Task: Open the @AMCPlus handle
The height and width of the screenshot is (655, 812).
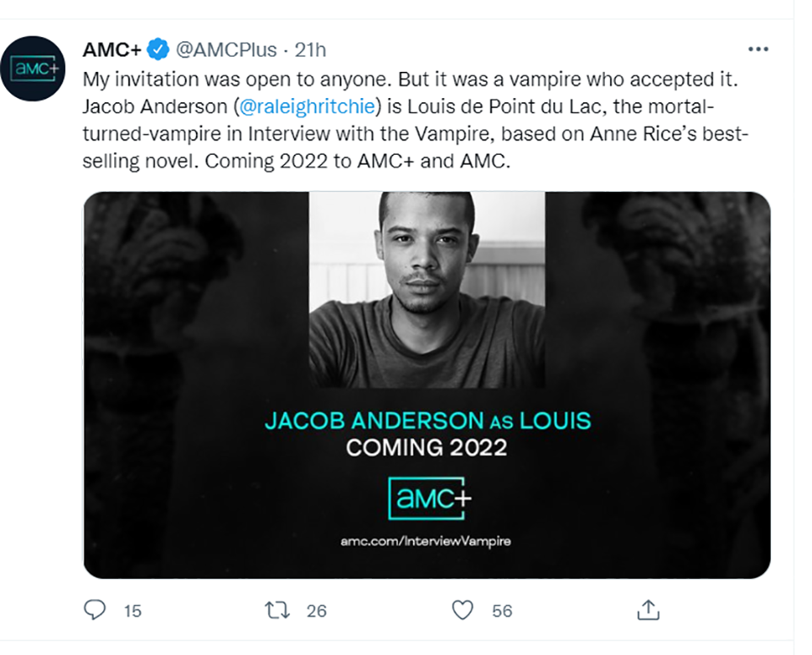Action: tap(226, 50)
